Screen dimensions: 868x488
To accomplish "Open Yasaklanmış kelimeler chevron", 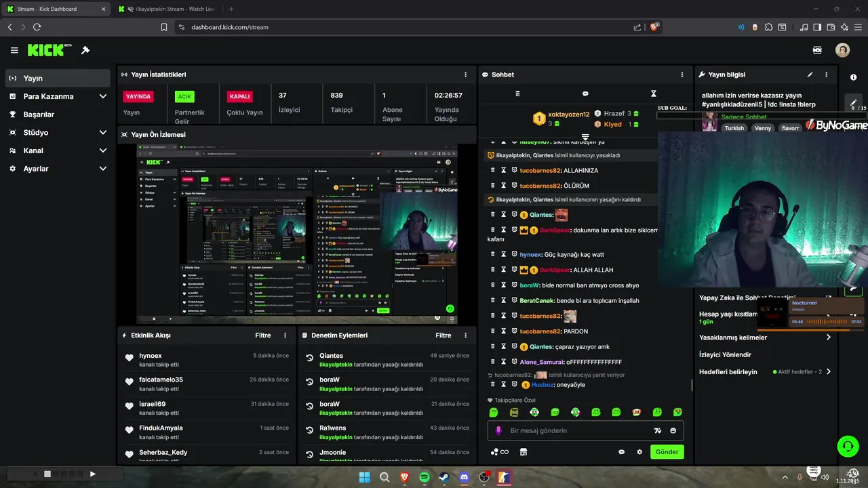I will pos(828,338).
